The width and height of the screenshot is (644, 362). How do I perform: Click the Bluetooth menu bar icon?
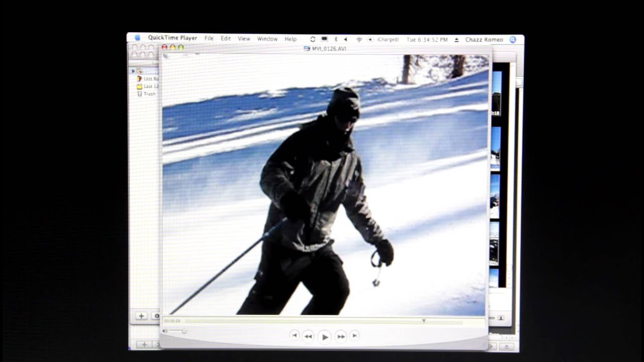(336, 39)
